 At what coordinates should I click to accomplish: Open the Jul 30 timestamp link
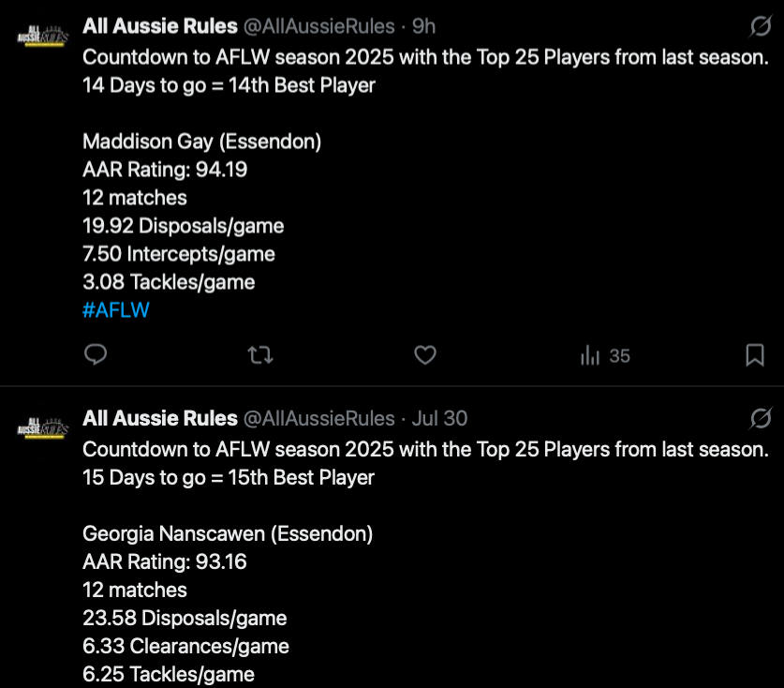coord(439,418)
